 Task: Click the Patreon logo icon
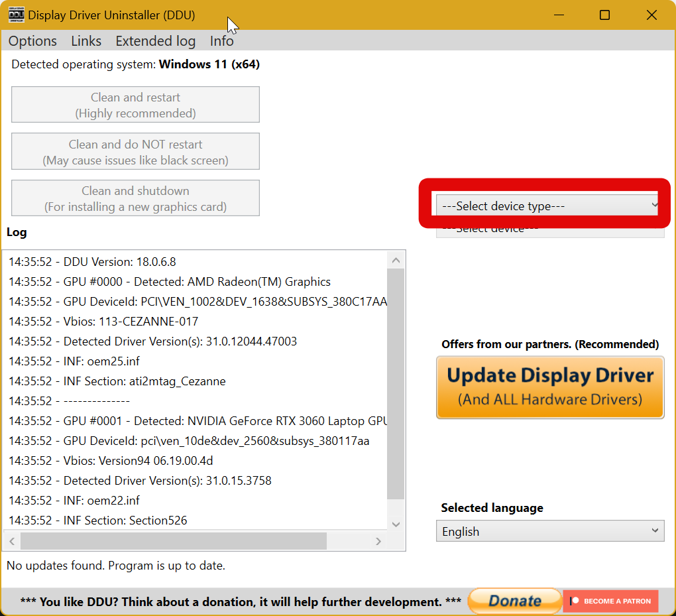tap(575, 601)
